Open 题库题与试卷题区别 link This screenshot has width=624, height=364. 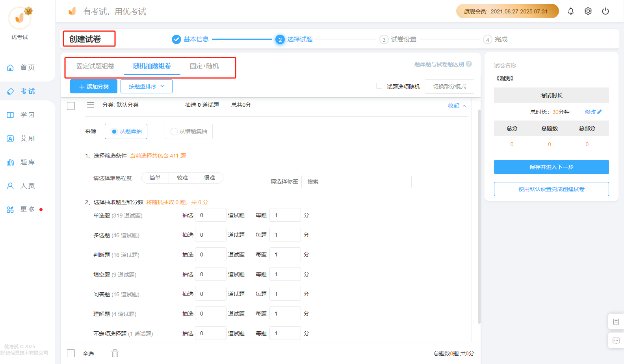[439, 64]
